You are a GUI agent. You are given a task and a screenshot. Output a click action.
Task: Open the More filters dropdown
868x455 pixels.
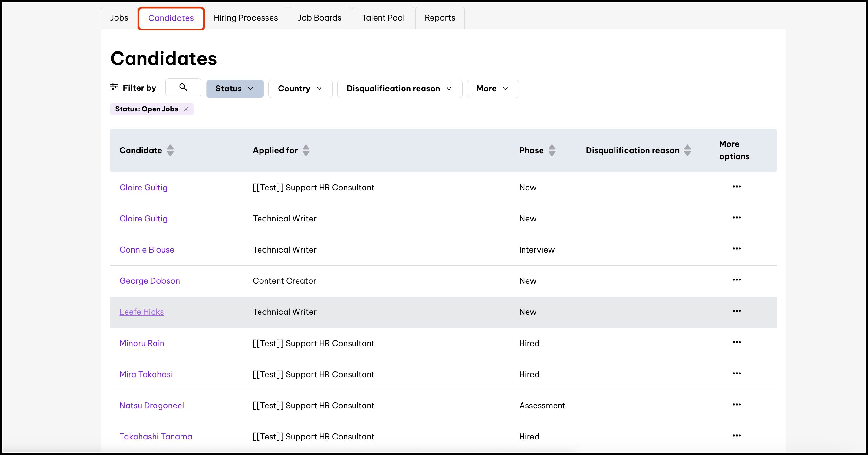coord(492,89)
